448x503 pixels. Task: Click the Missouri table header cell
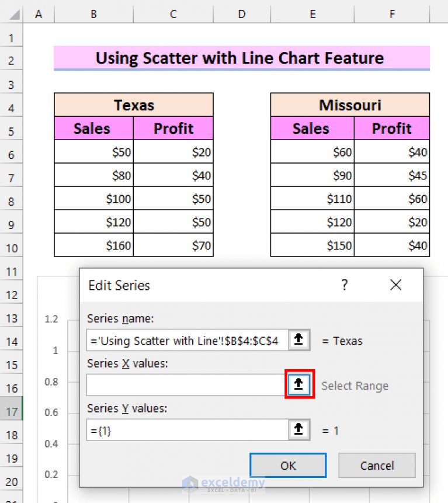click(350, 105)
